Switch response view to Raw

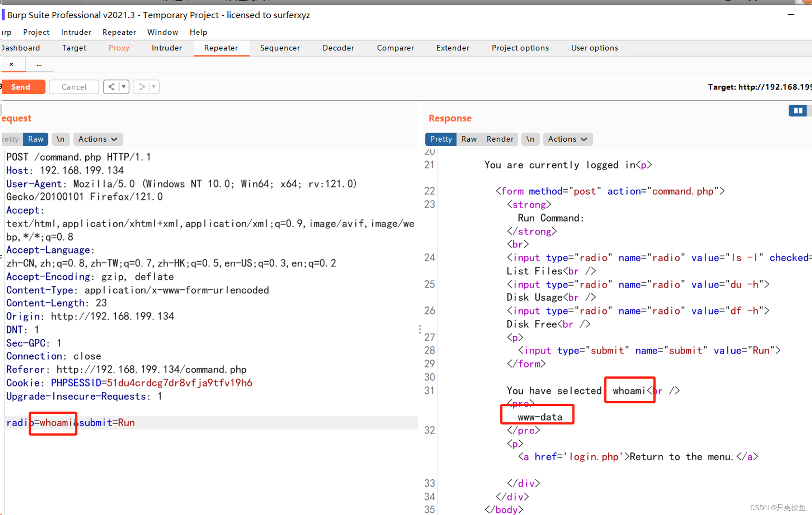[469, 139]
